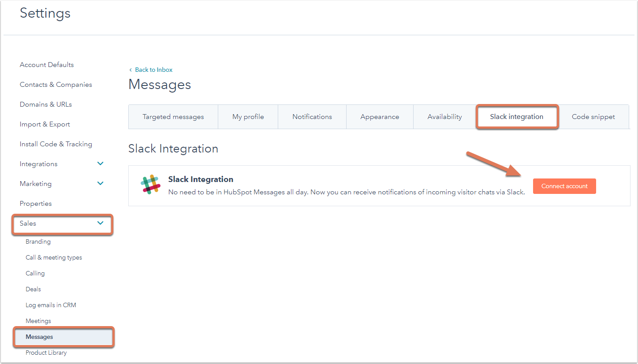Click the bold Slack Integration card title
Screen dimensions: 638x364
(201, 179)
